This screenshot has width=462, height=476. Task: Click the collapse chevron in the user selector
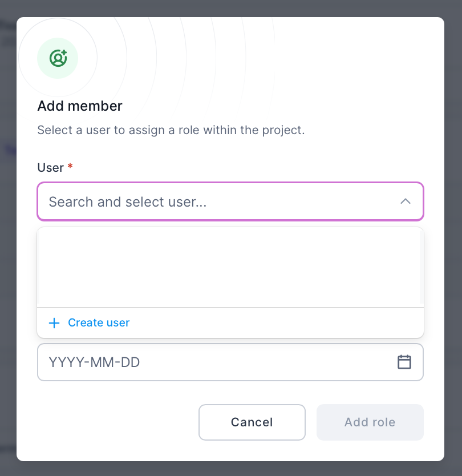click(x=406, y=201)
